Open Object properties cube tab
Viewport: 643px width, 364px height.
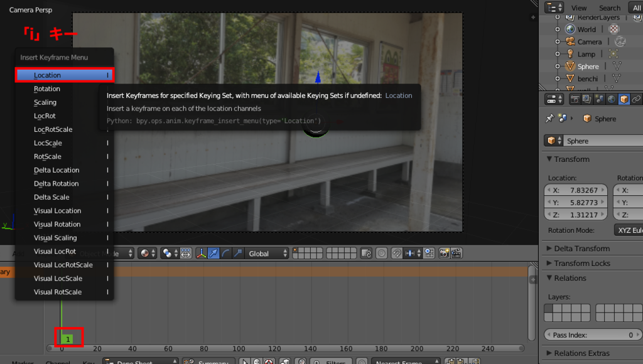tap(624, 99)
